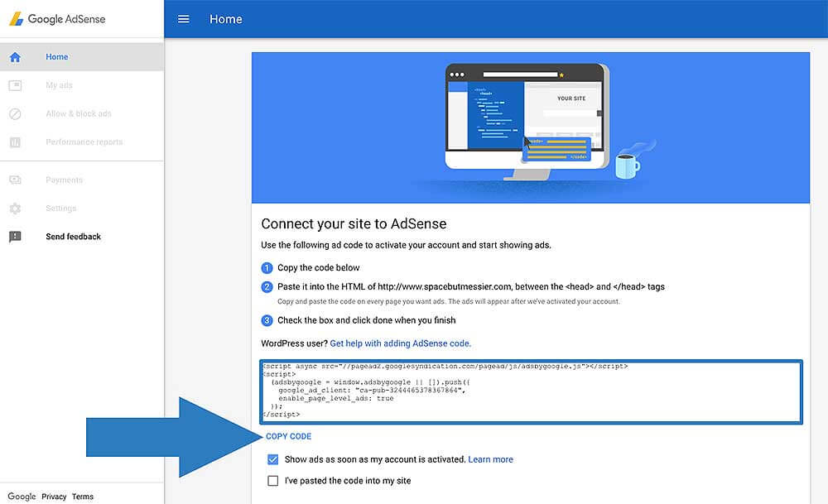Viewport: 828px width, 504px height.
Task: Select Home in the sidebar
Action: click(56, 57)
